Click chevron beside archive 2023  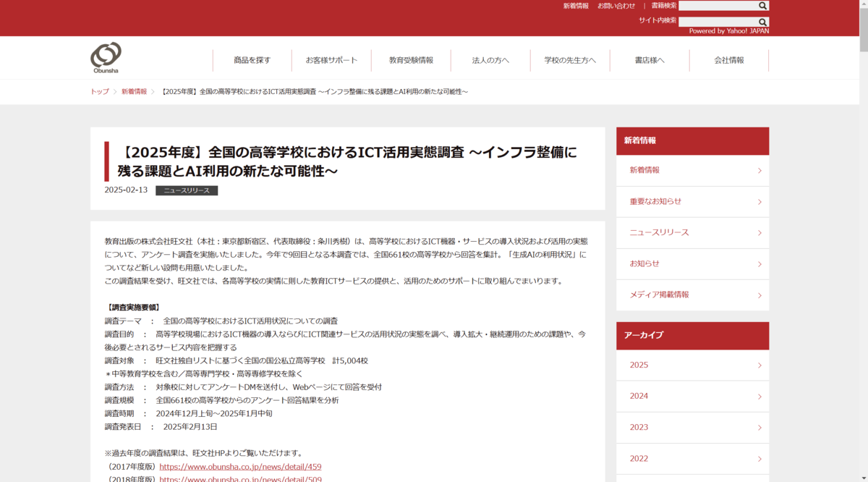[x=759, y=428]
